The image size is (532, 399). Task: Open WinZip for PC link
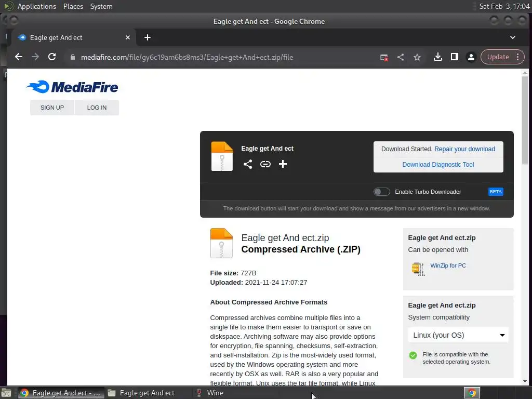[x=448, y=265]
